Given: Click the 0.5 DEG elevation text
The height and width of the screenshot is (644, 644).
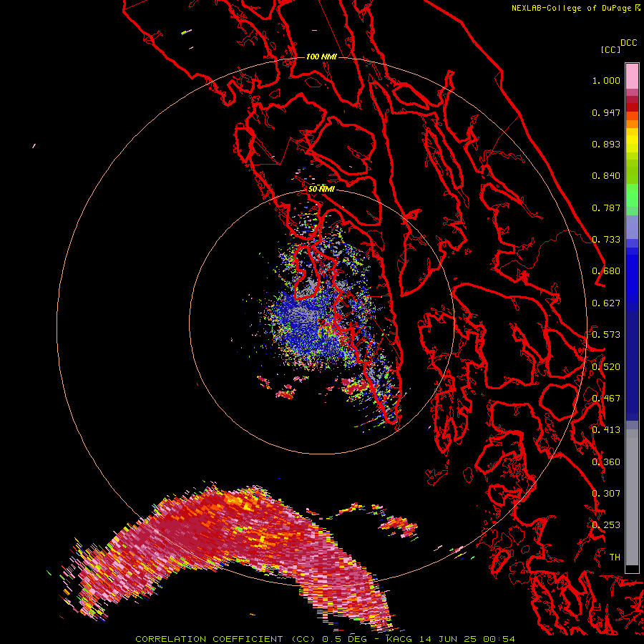Looking at the screenshot, I should pos(345,639).
